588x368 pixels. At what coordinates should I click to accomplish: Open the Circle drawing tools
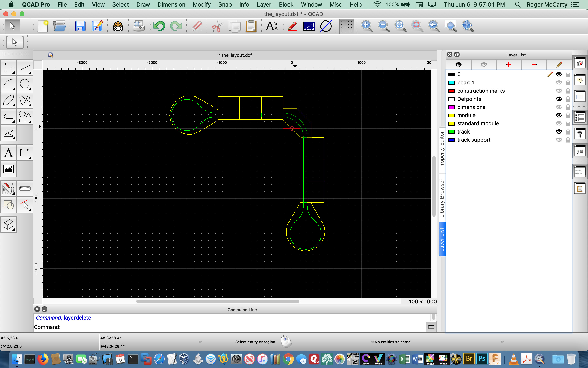coord(25,84)
